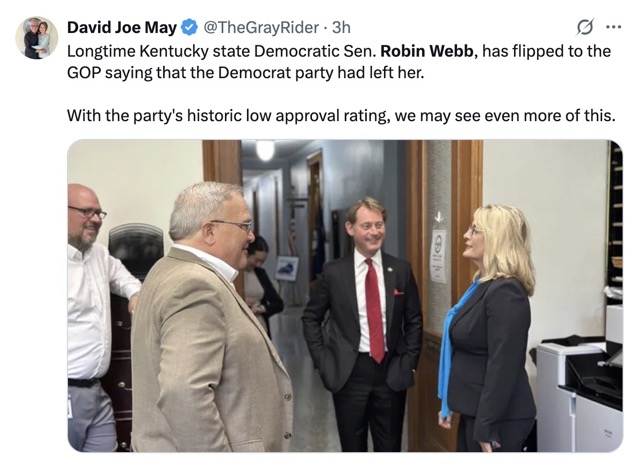The image size is (640, 468).
Task: Open David Joe May's profile avatar
Action: tap(37, 38)
